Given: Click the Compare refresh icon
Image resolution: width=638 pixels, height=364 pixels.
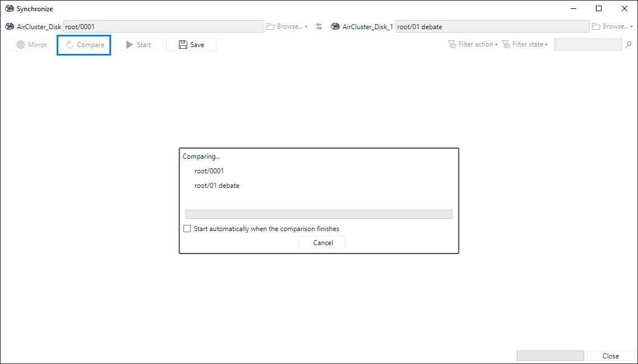Looking at the screenshot, I should click(x=70, y=45).
